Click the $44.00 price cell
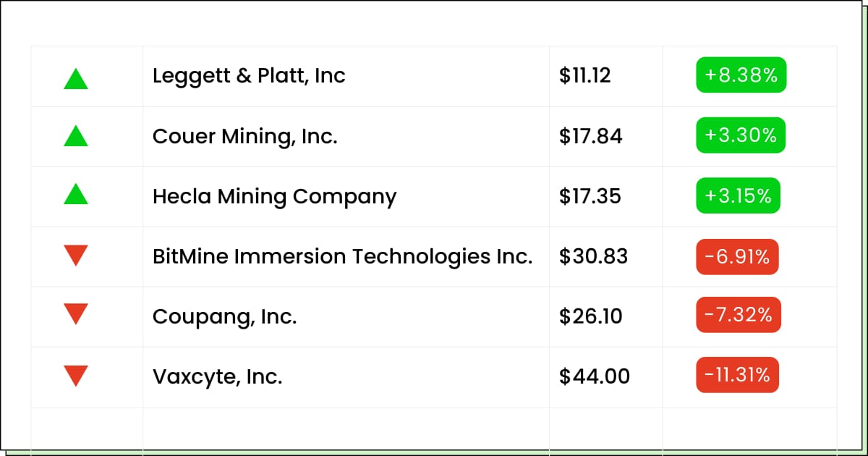 click(x=594, y=376)
